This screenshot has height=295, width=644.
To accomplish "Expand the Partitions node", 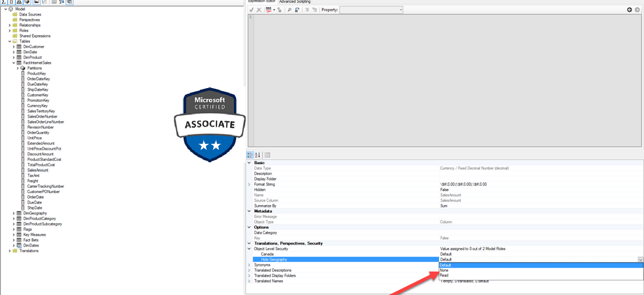I will (x=18, y=68).
